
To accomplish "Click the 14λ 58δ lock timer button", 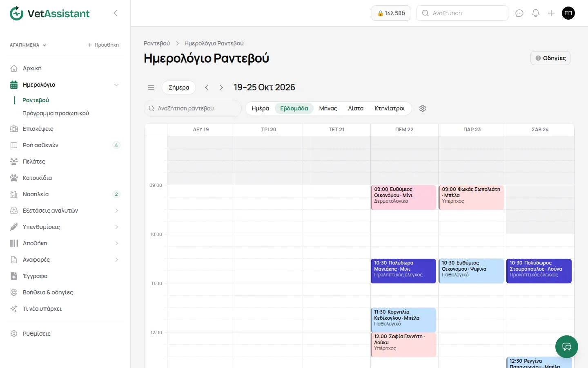I will pos(391,13).
